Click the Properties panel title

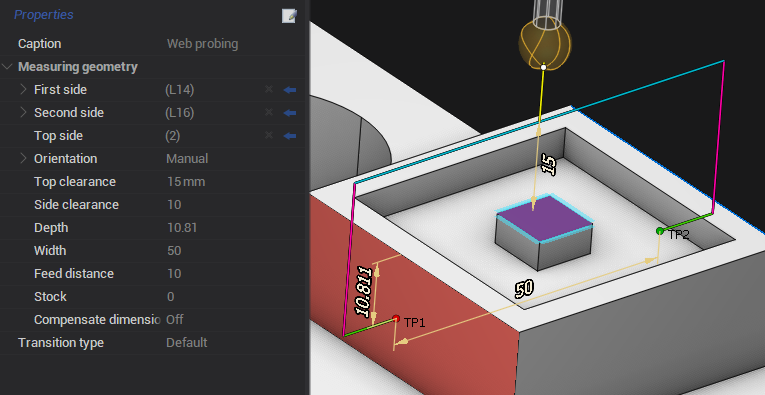[x=44, y=15]
